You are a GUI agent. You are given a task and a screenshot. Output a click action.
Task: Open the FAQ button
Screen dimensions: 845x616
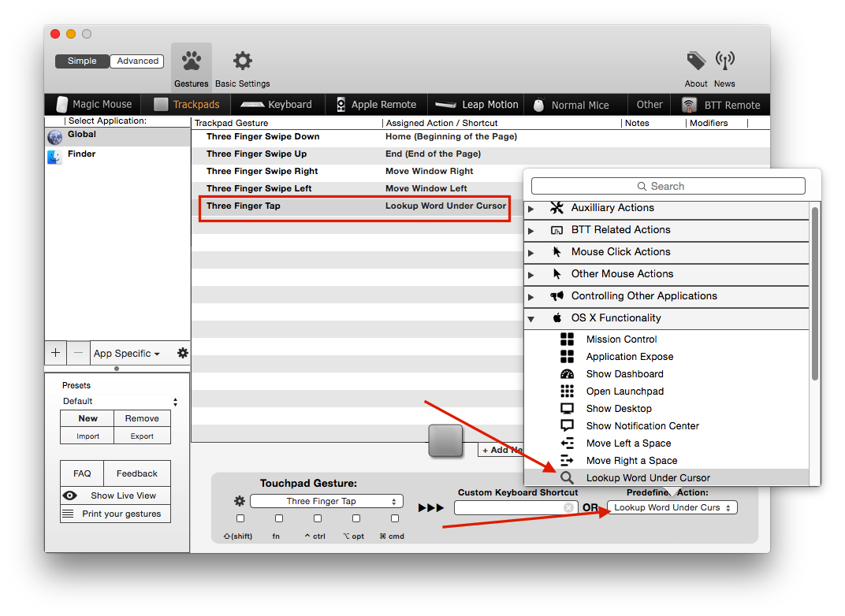tap(82, 473)
